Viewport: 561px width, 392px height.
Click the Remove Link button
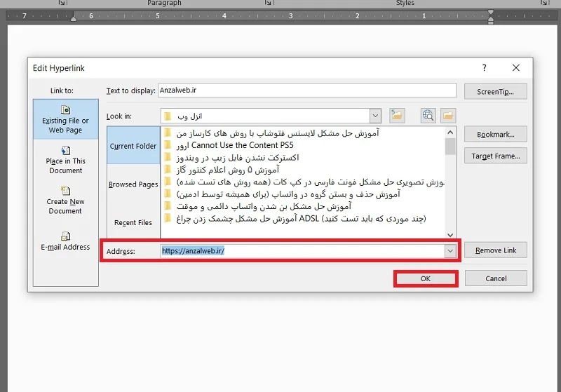(496, 250)
